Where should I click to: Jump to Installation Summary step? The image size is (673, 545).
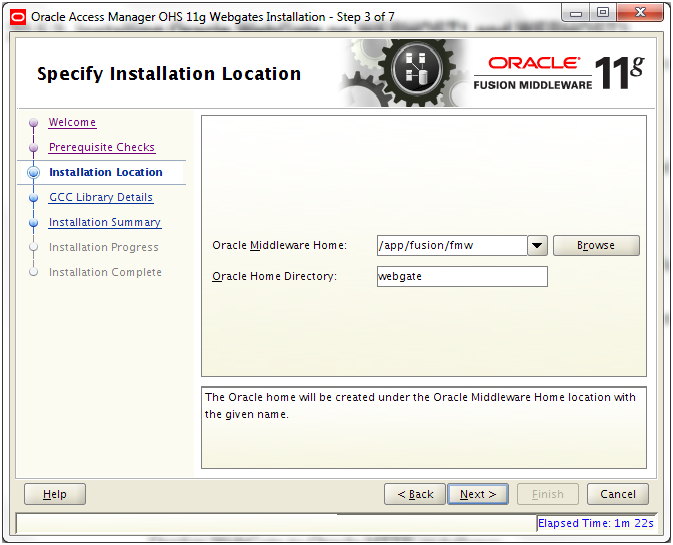105,222
